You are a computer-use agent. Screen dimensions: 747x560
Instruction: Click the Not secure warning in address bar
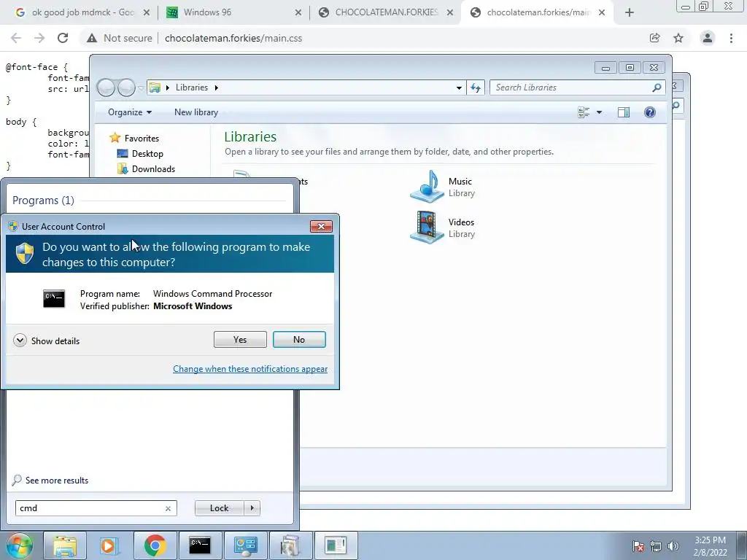coord(119,38)
